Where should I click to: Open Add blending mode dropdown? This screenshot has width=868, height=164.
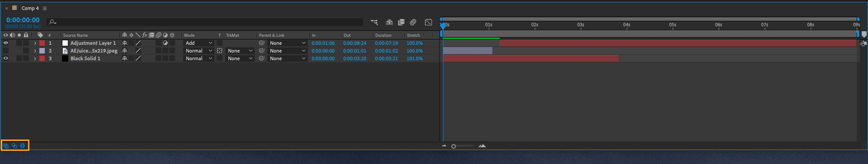[198, 43]
